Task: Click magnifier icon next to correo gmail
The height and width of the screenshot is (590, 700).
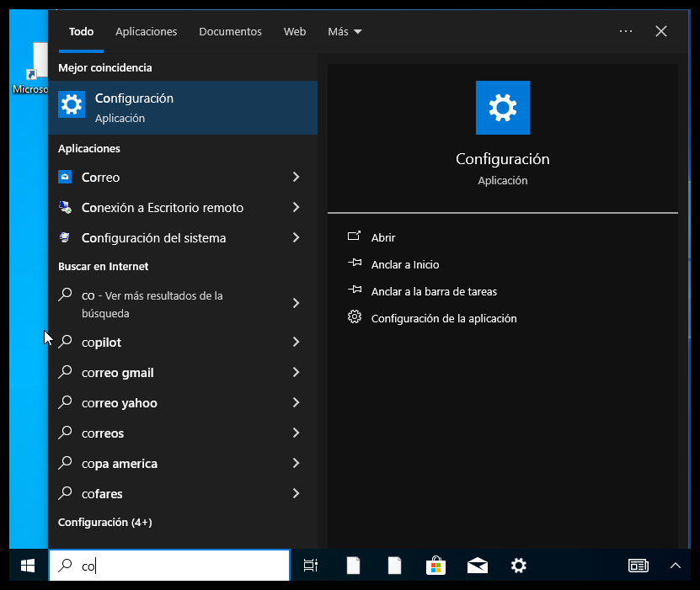Action: [x=65, y=372]
